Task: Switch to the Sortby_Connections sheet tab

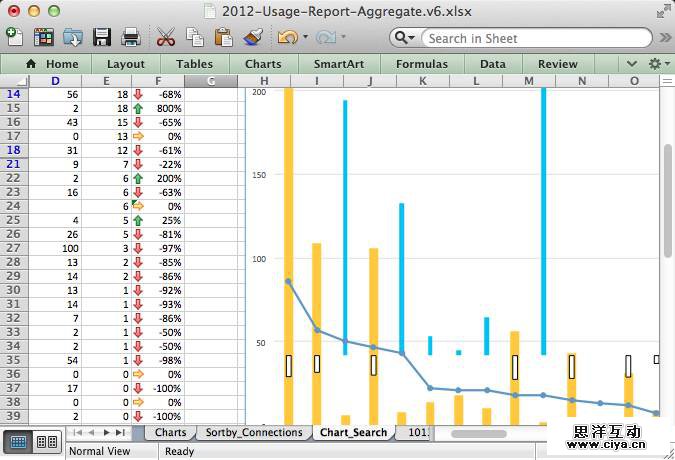Action: pos(253,433)
